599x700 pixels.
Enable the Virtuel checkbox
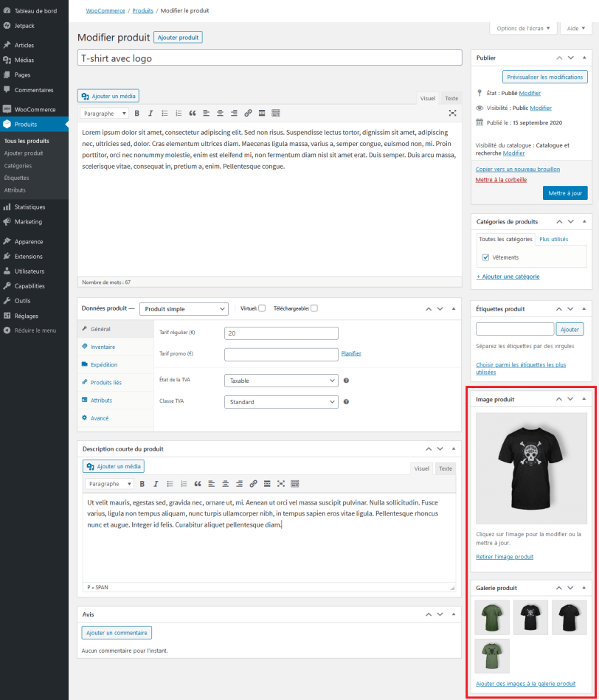tap(262, 308)
